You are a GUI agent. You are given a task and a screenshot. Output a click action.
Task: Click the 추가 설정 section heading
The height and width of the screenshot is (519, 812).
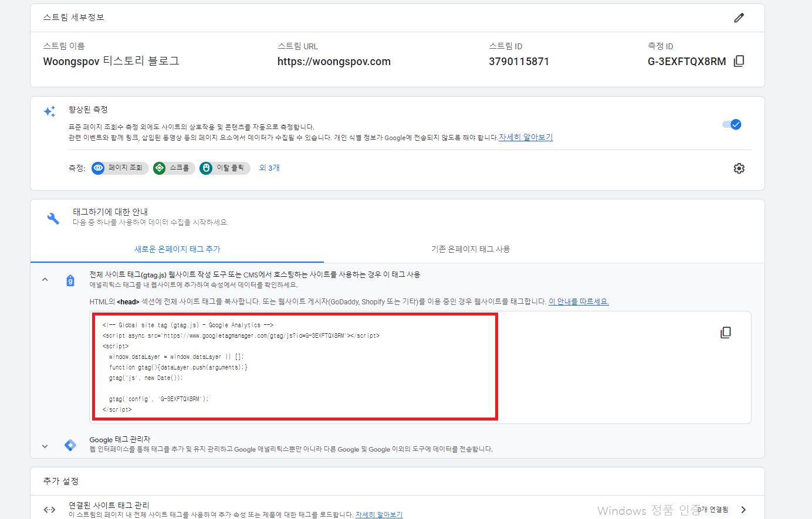tap(60, 481)
